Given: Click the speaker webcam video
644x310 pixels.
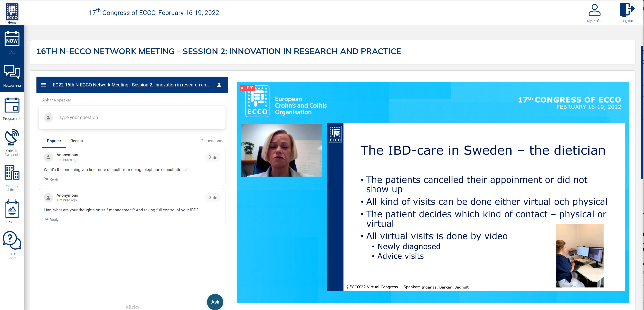Looking at the screenshot, I should point(282,150).
